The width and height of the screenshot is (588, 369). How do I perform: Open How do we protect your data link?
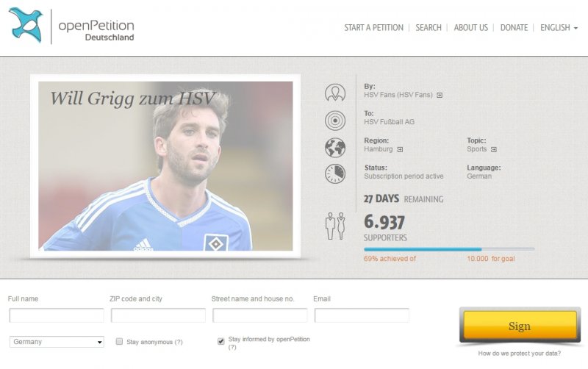point(520,354)
